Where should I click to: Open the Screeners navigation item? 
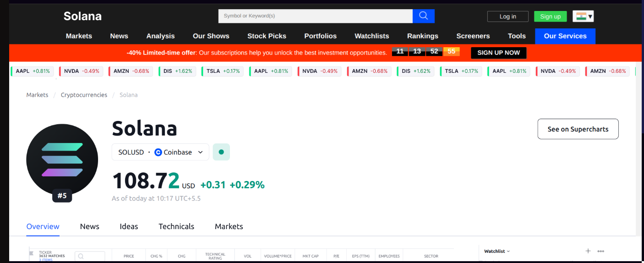click(473, 36)
